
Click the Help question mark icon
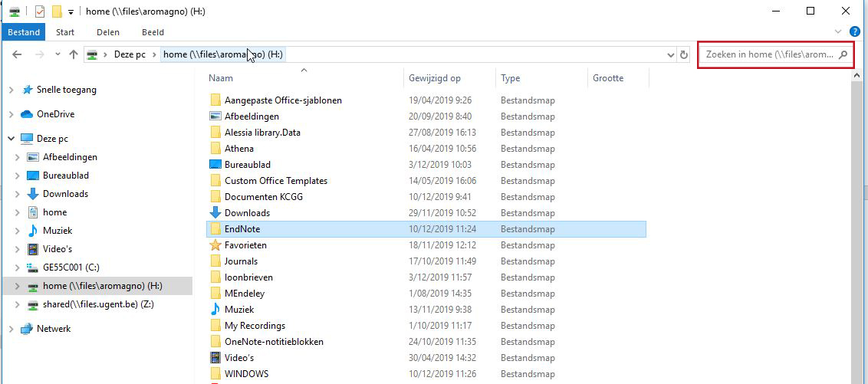(855, 32)
